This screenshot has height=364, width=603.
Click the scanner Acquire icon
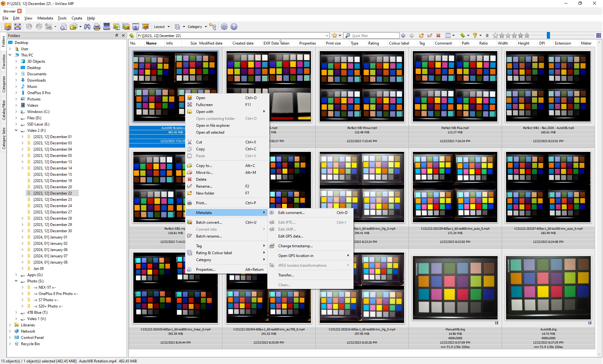pos(107,27)
